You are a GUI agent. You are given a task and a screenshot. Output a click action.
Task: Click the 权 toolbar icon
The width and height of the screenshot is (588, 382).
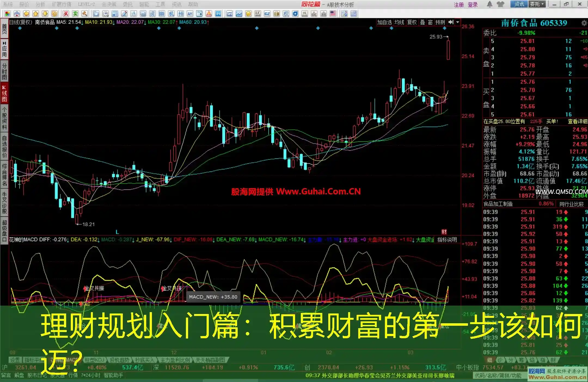pyautogui.click(x=286, y=14)
